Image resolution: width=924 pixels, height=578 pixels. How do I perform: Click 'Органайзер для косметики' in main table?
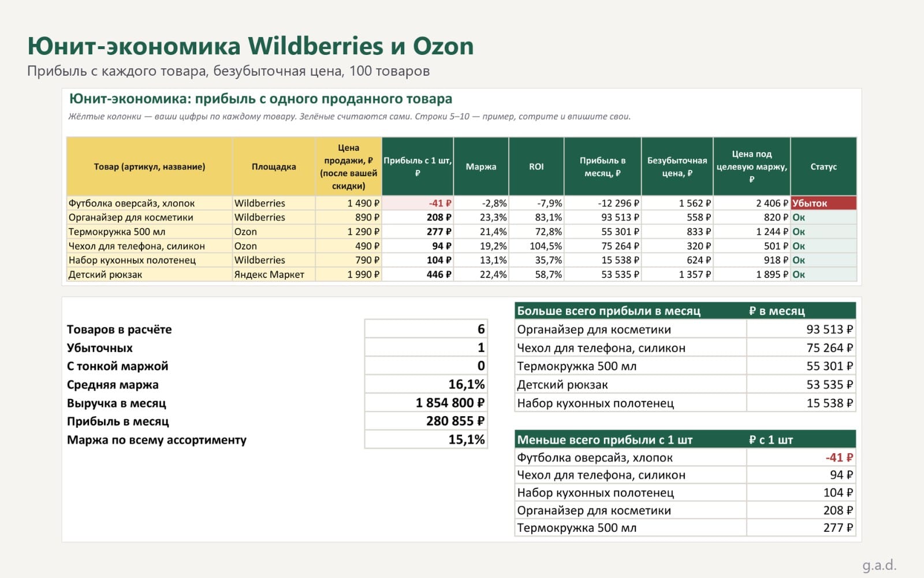coord(150,217)
